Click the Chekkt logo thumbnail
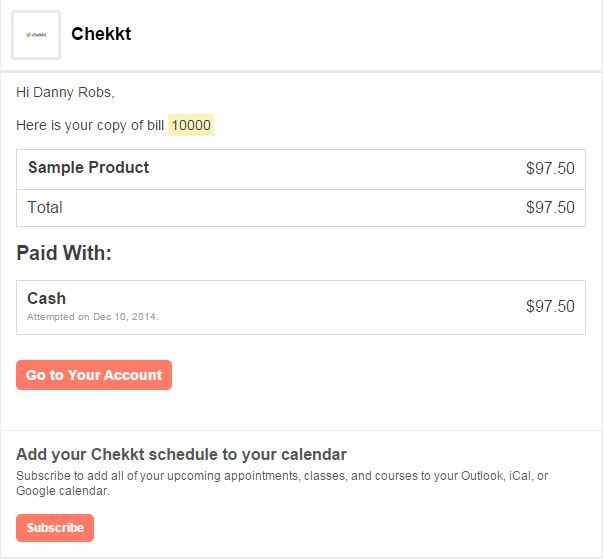 tap(36, 35)
